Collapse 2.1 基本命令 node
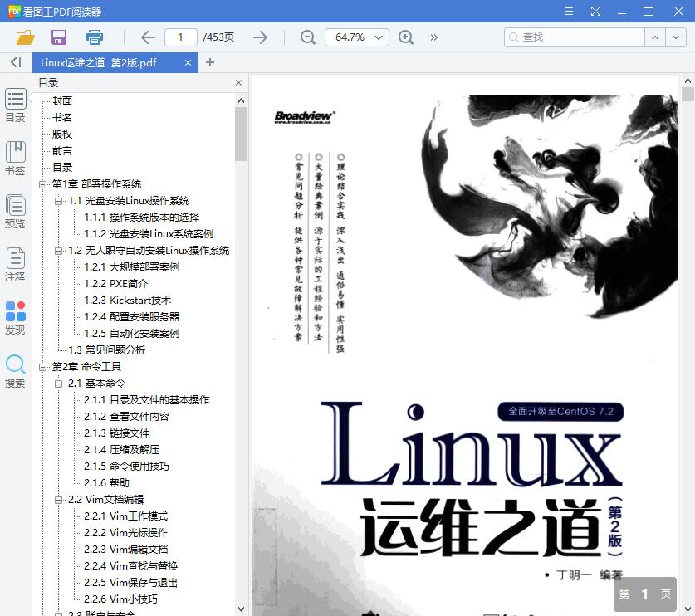Image resolution: width=695 pixels, height=616 pixels. tap(58, 384)
